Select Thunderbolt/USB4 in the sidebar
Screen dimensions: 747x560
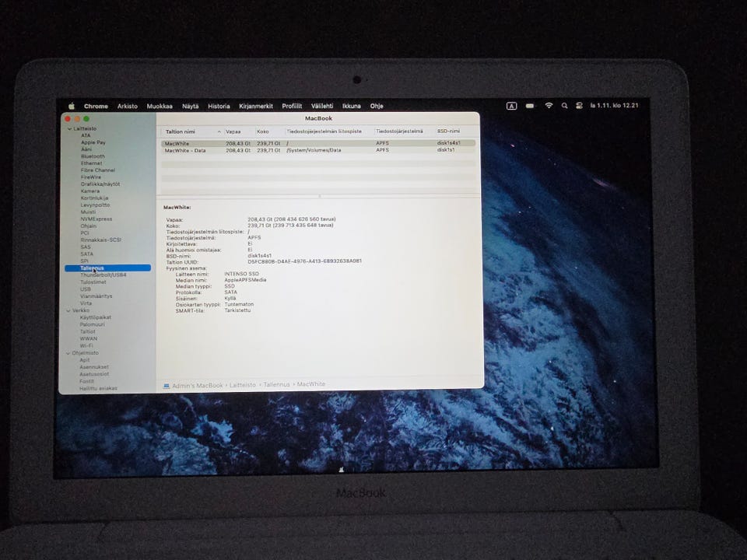103,275
